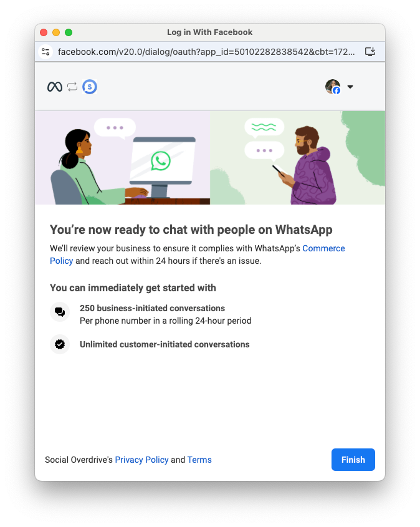Viewport: 420px width, 527px height.
Task: Click the Meta infinity logo
Action: coord(55,87)
